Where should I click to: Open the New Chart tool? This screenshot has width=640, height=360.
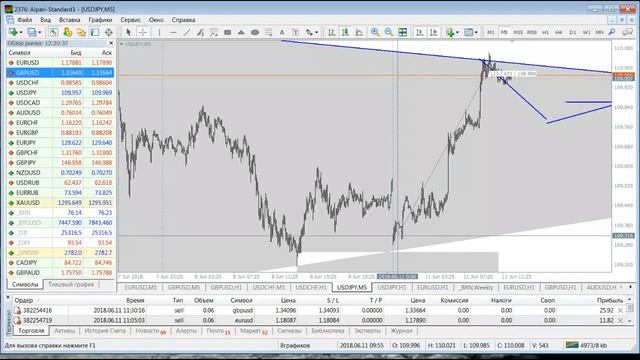pyautogui.click(x=13, y=32)
